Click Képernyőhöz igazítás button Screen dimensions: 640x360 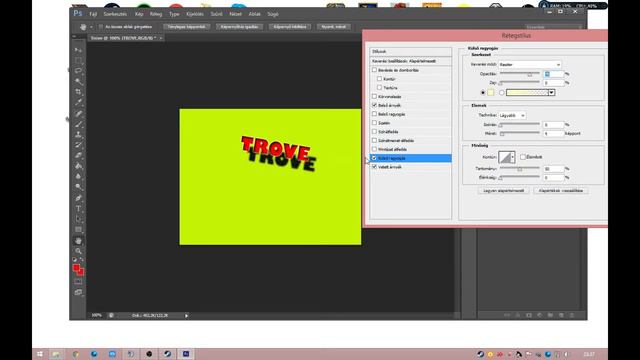point(239,27)
